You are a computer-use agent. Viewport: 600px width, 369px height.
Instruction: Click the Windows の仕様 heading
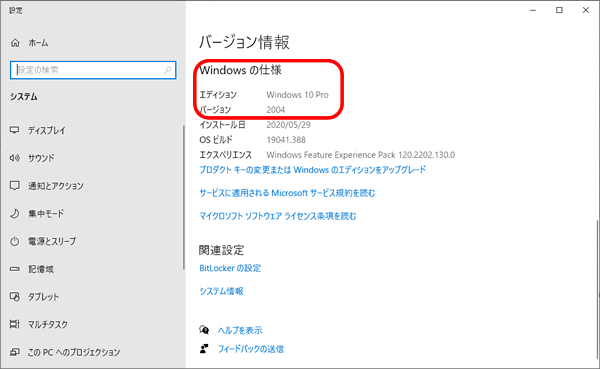240,70
